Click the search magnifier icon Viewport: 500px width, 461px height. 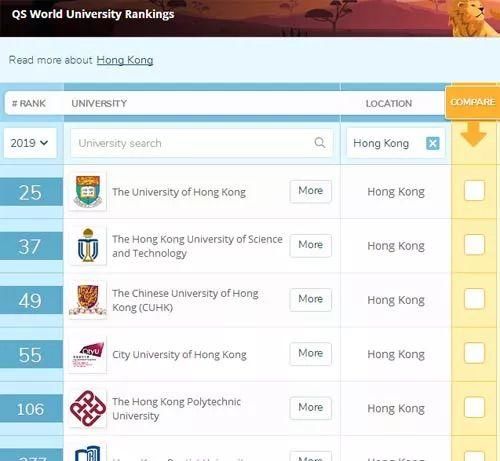pyautogui.click(x=319, y=143)
